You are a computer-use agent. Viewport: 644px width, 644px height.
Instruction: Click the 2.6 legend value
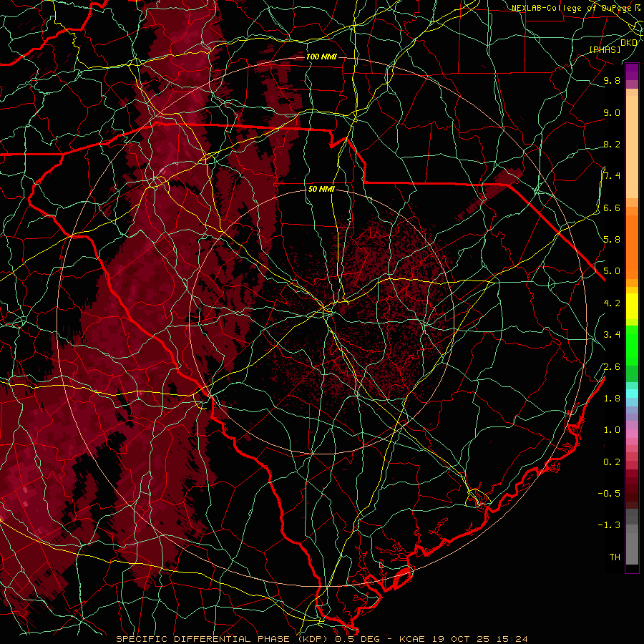tap(612, 367)
